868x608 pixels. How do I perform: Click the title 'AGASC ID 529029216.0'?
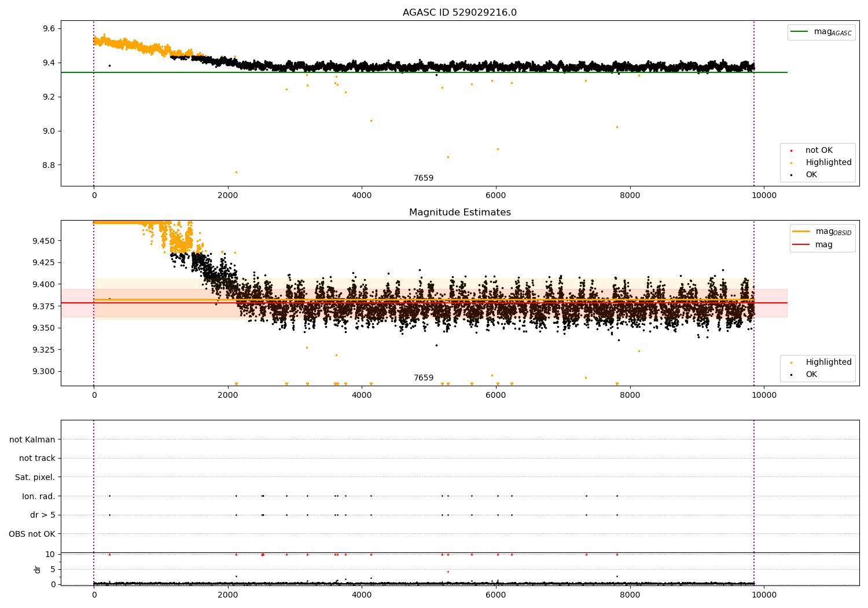(459, 13)
